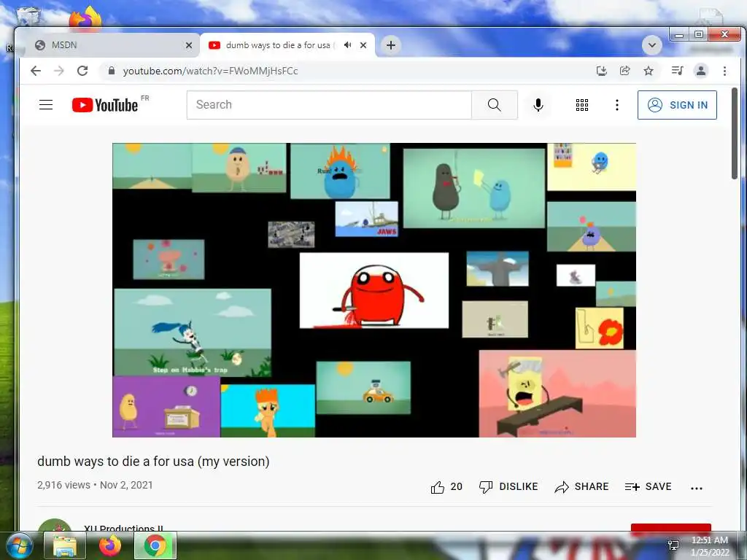Start voice search with microphone icon
The width and height of the screenshot is (747, 560).
[538, 105]
